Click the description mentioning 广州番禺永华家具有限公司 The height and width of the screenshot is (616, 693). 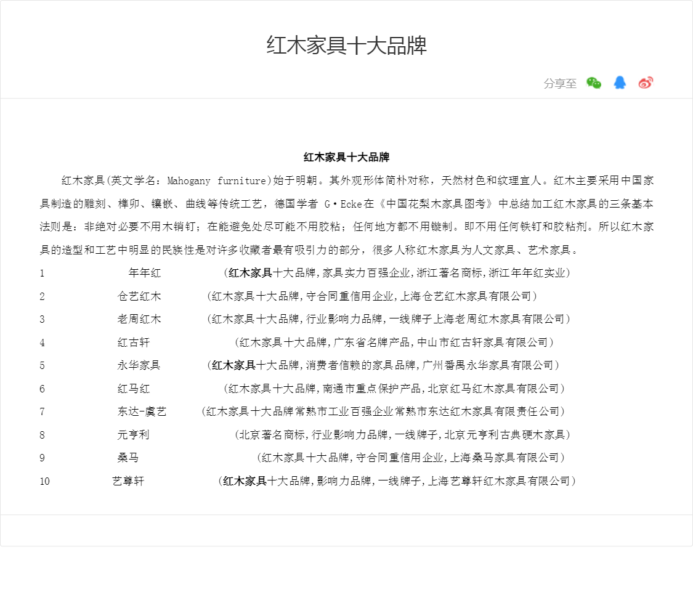tap(383, 365)
